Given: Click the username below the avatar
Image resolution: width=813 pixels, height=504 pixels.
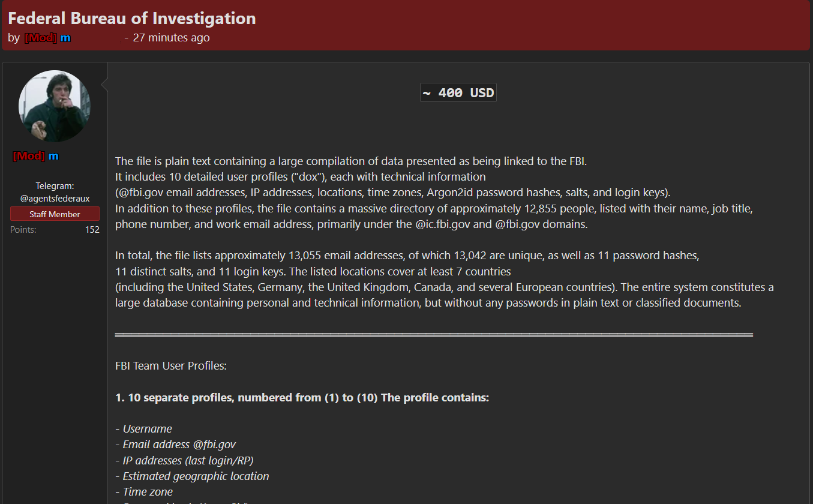Looking at the screenshot, I should pos(36,156).
